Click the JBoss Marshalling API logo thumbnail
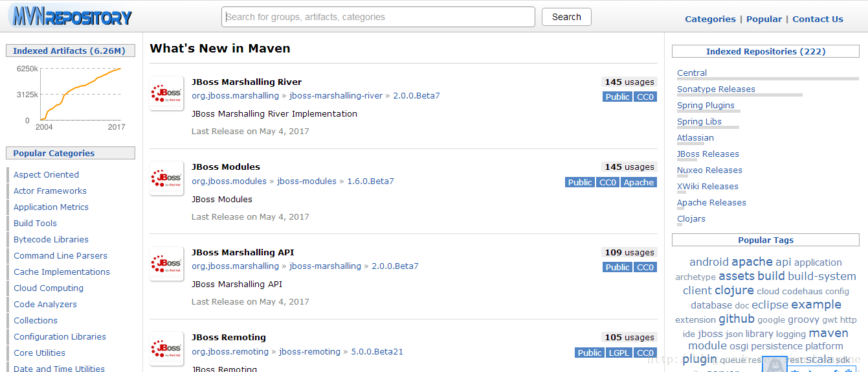This screenshot has height=372, width=868. pyautogui.click(x=166, y=264)
